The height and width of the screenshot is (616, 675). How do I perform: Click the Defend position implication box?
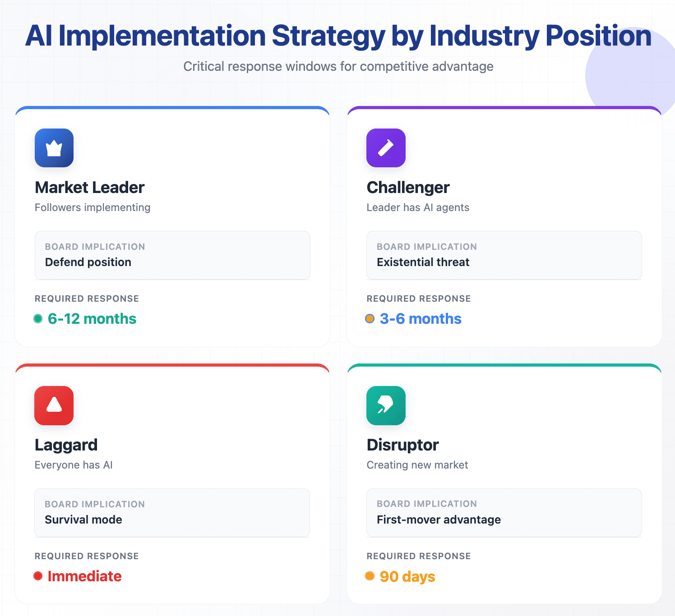click(x=172, y=255)
